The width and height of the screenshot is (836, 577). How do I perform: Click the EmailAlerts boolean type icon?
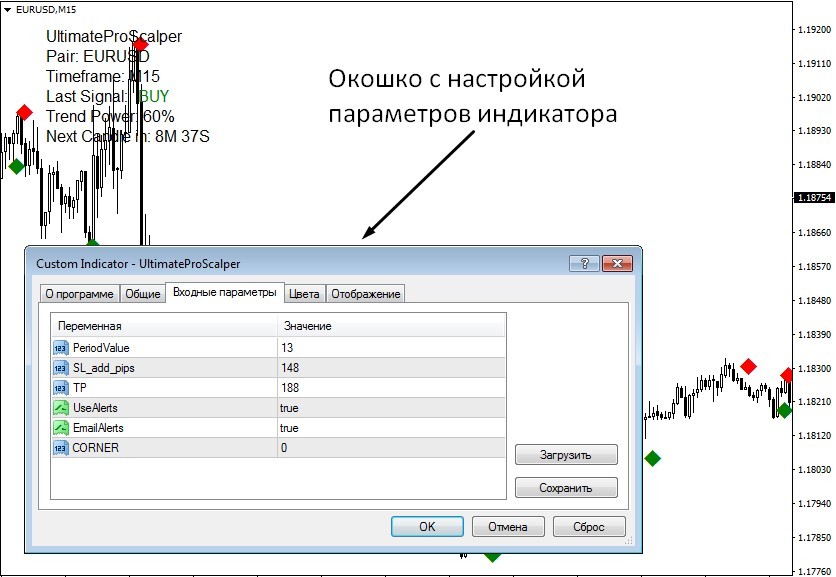(x=61, y=428)
